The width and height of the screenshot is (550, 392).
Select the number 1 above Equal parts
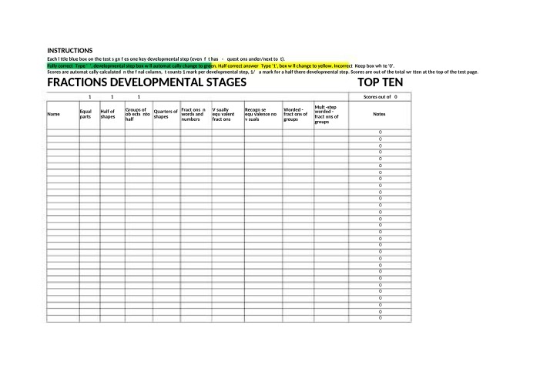pyautogui.click(x=90, y=97)
